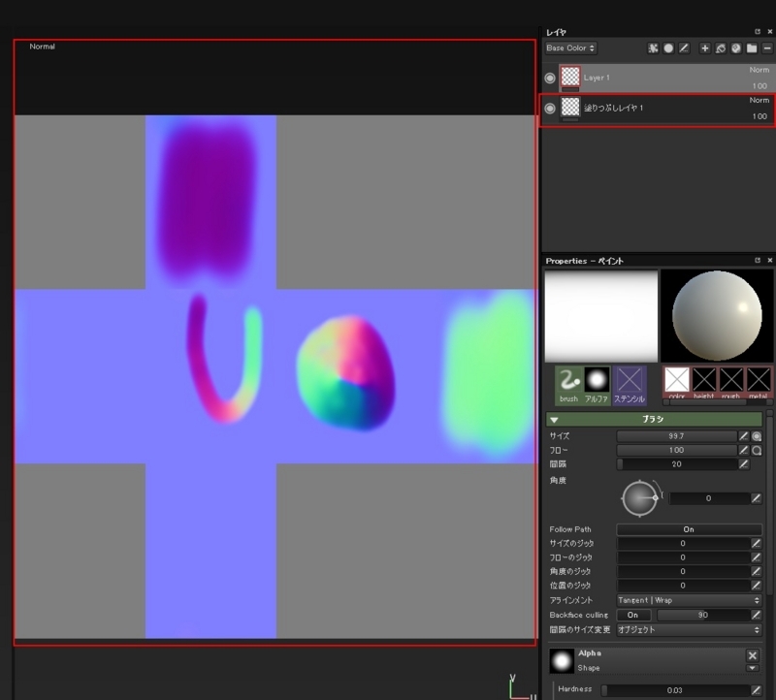Click the material sphere preview
This screenshot has width=776, height=700.
(717, 316)
